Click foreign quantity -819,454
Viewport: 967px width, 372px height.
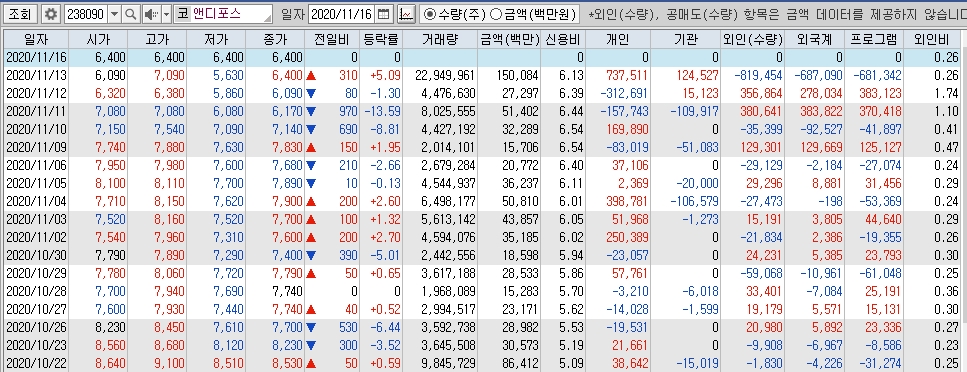758,75
